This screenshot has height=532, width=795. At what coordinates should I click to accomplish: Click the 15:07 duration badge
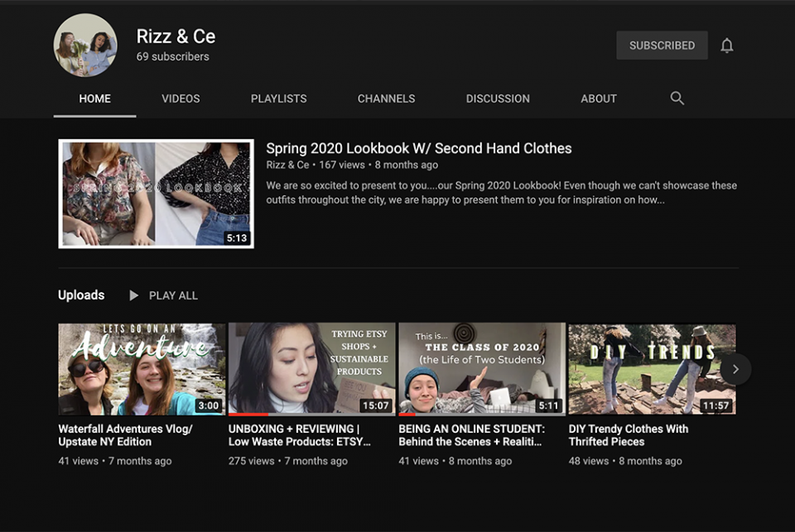[x=376, y=405]
